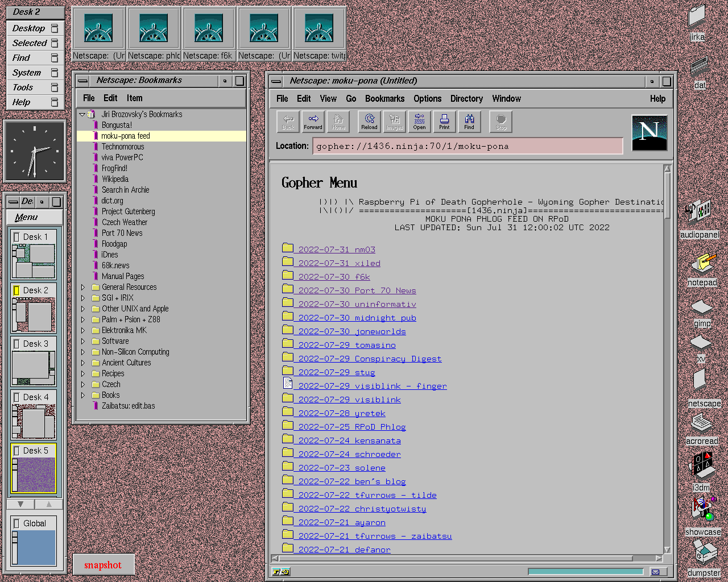Screen dimensions: 728x582
Task: Click the Netscape N logo
Action: point(649,132)
